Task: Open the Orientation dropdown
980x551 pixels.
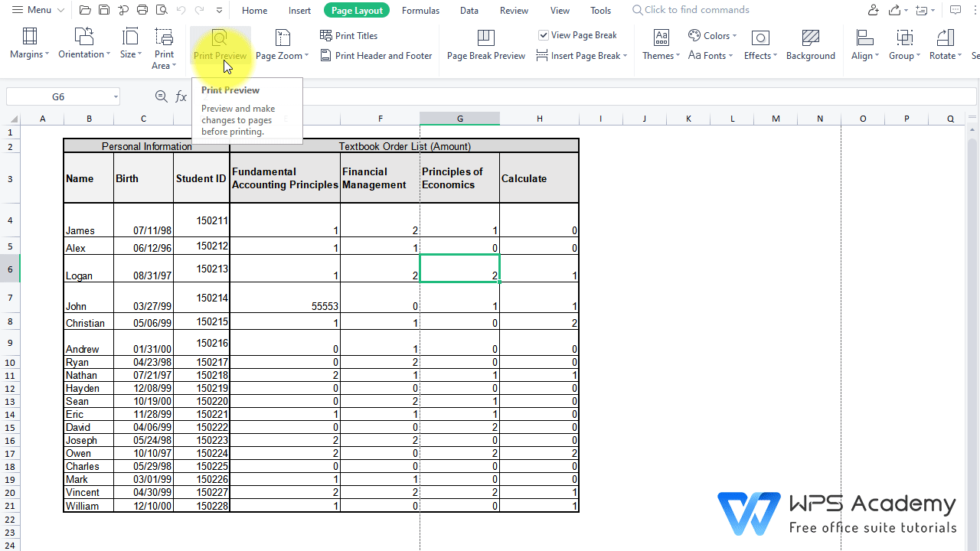Action: 83,46
